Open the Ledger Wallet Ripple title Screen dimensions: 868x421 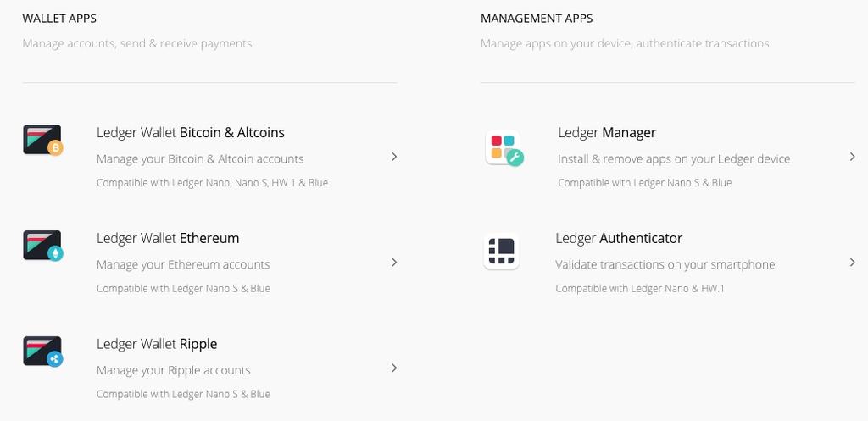[x=157, y=344]
